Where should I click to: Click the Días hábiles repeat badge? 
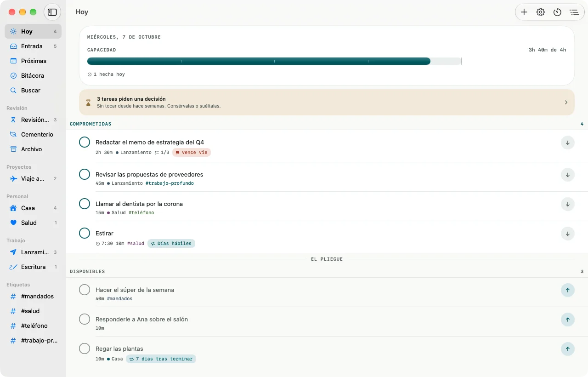(171, 244)
